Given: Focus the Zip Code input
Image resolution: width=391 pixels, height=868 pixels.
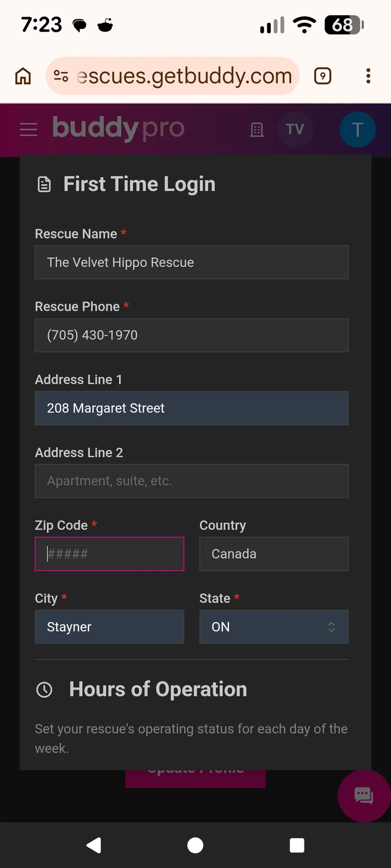Looking at the screenshot, I should (x=109, y=554).
